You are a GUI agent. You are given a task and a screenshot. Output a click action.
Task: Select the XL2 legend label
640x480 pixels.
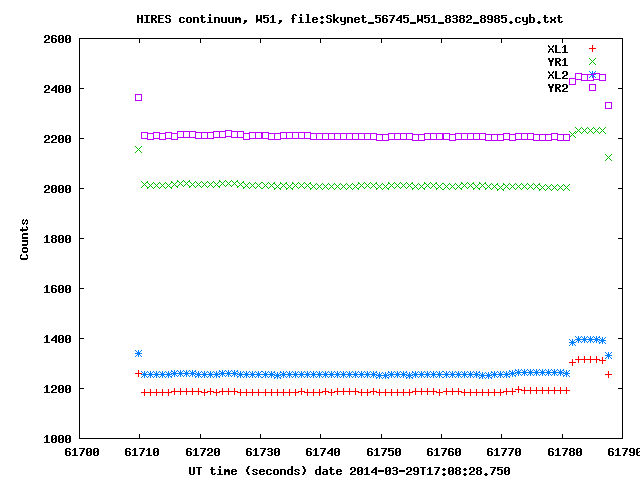558,75
